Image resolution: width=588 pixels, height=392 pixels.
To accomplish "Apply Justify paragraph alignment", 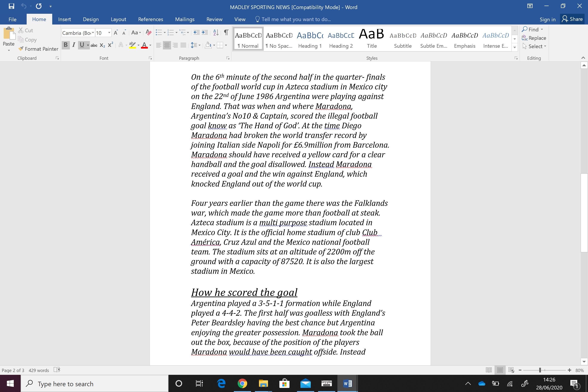I will point(183,45).
